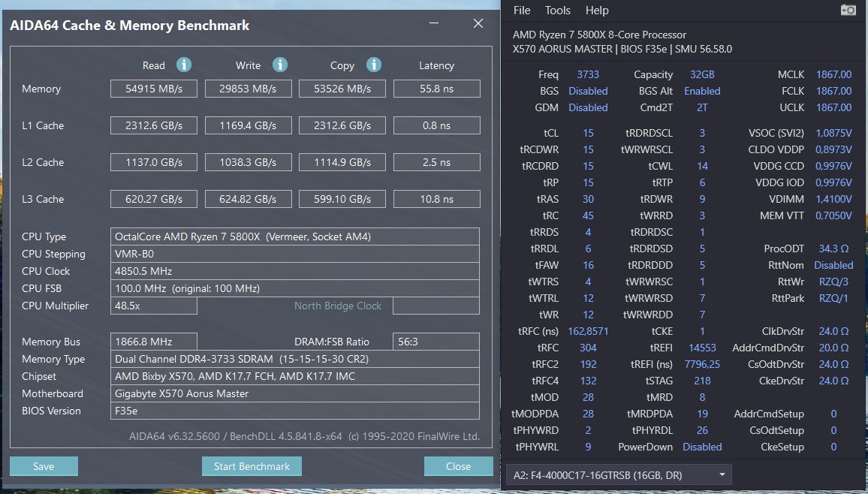This screenshot has height=494, width=868.
Task: Click the DRAM:FSB Ratio 56:3 field
Action: coord(436,342)
